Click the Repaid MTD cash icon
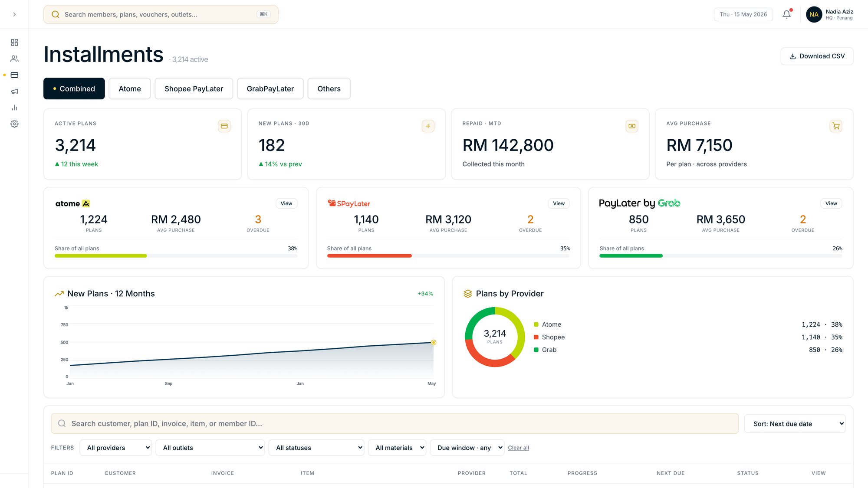This screenshot has width=868, height=488. [x=632, y=126]
